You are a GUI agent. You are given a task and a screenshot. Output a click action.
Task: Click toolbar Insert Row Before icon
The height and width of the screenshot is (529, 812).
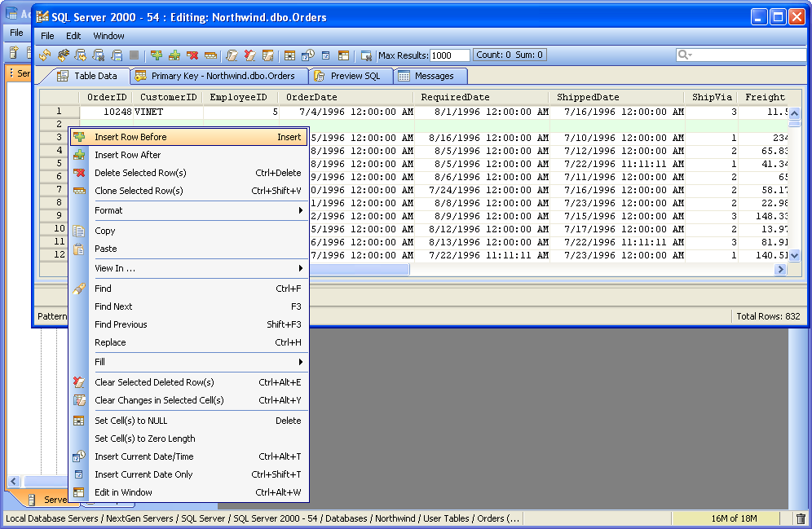[x=157, y=55]
